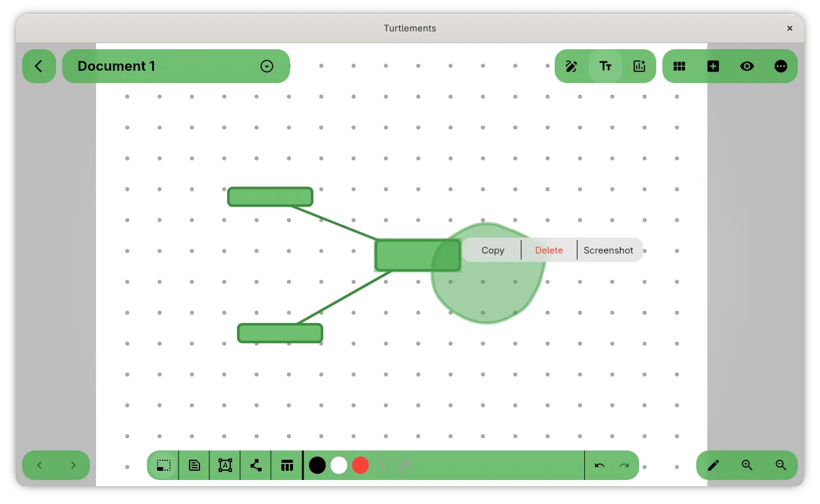Pick the red color swatch
The height and width of the screenshot is (504, 820).
pos(360,465)
